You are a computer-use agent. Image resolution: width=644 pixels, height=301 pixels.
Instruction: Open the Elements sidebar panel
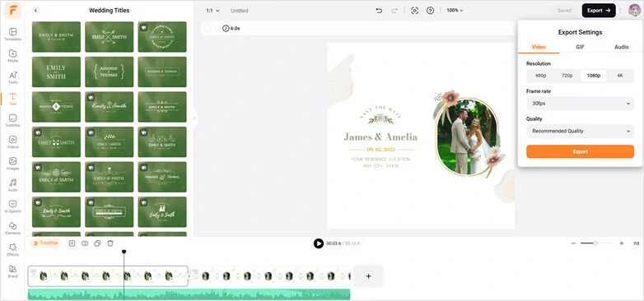(12, 228)
